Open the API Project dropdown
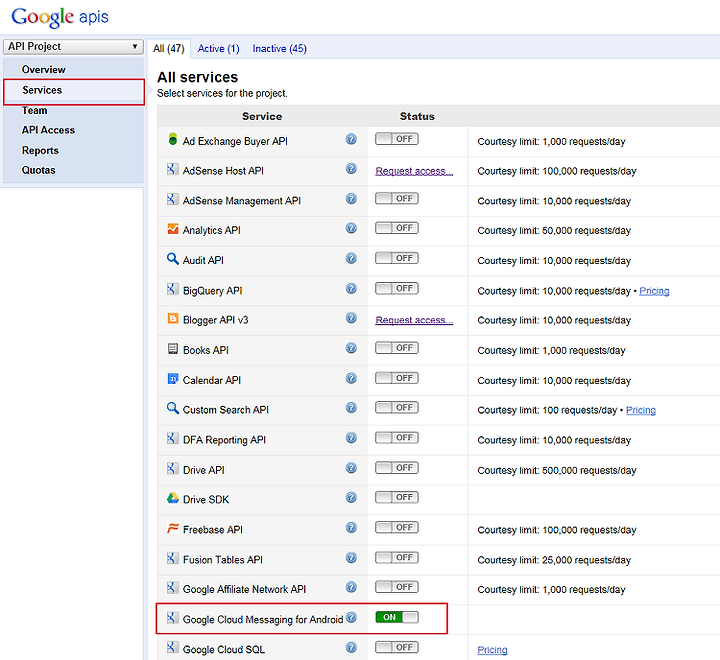The width and height of the screenshot is (720, 660). (73, 47)
